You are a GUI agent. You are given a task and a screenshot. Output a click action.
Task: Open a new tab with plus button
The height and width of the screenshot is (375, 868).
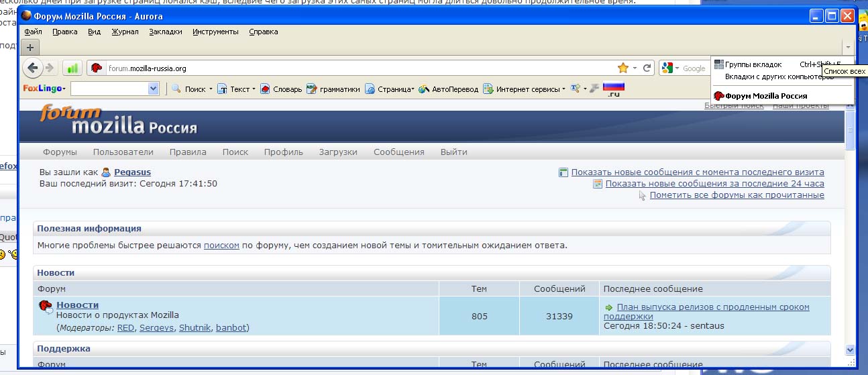tap(30, 47)
